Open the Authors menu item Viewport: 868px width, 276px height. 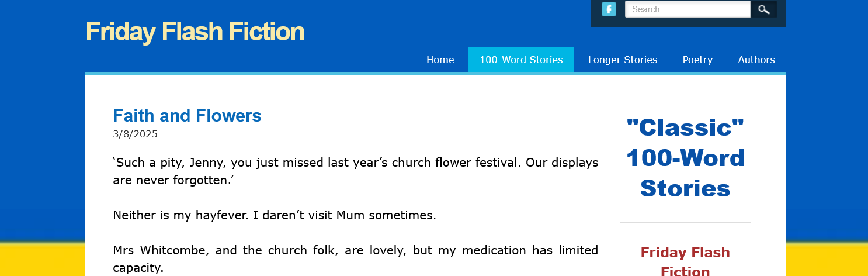(x=756, y=60)
